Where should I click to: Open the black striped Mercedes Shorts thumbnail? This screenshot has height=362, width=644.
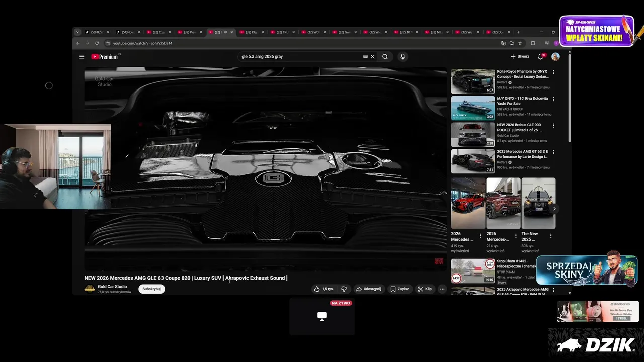click(x=538, y=203)
